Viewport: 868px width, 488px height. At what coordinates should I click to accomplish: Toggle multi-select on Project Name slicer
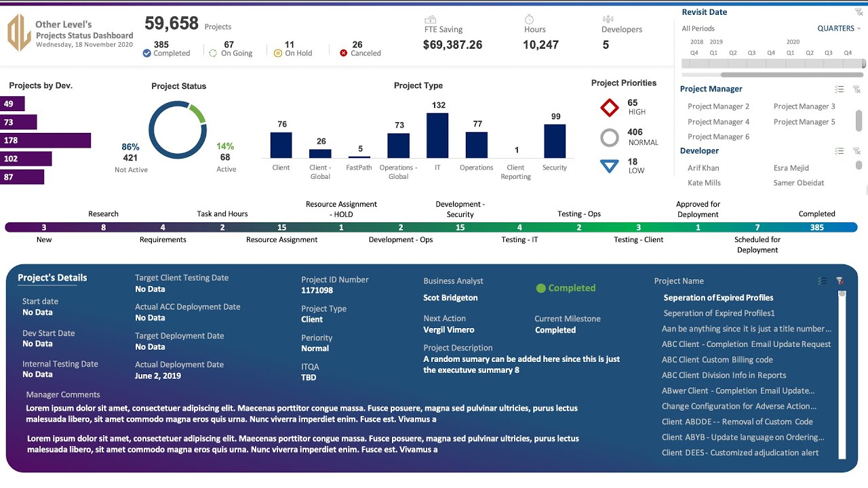point(823,281)
